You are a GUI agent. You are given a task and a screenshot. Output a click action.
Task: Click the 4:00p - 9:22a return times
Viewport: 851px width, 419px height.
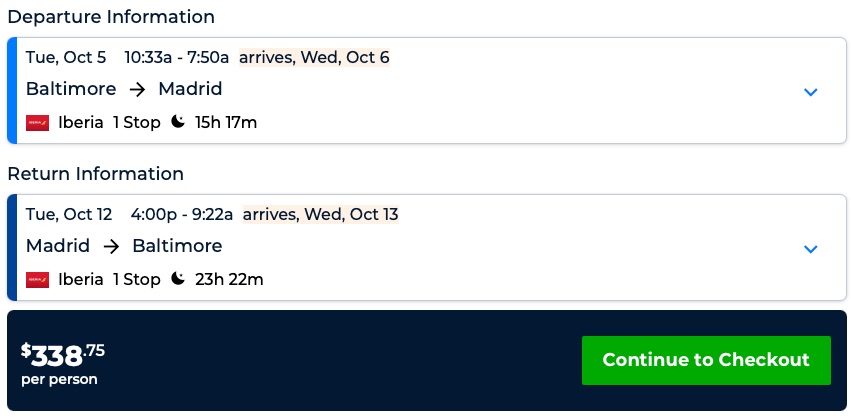coord(182,214)
